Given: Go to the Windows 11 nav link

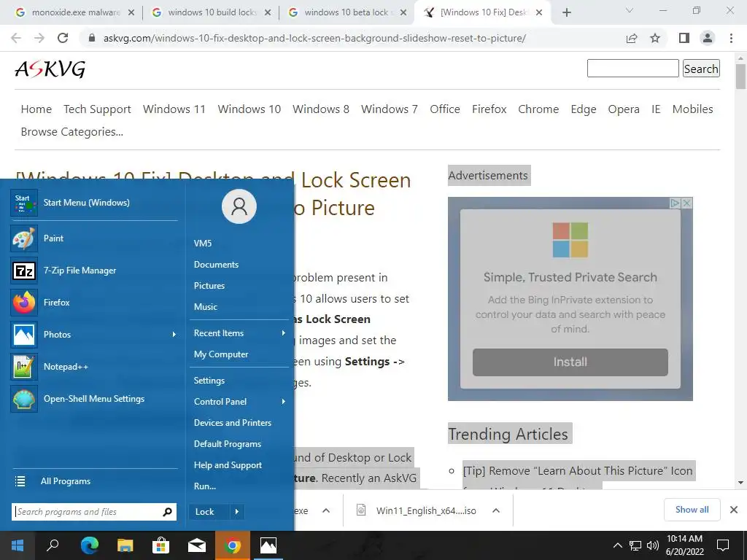Looking at the screenshot, I should click(174, 109).
